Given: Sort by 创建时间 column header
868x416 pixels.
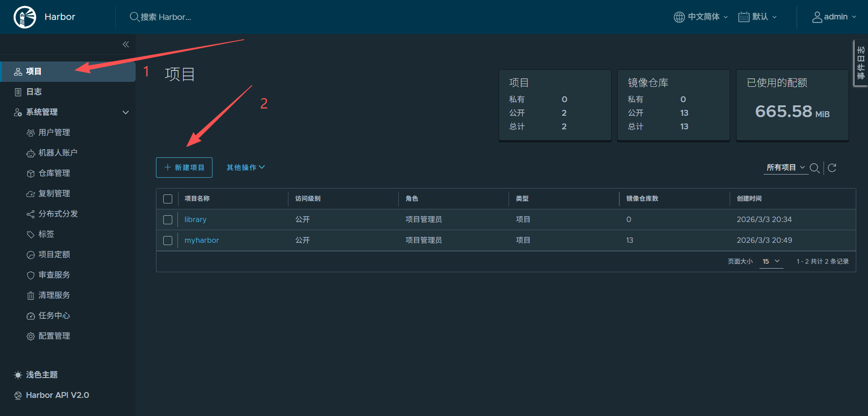Looking at the screenshot, I should tap(749, 199).
